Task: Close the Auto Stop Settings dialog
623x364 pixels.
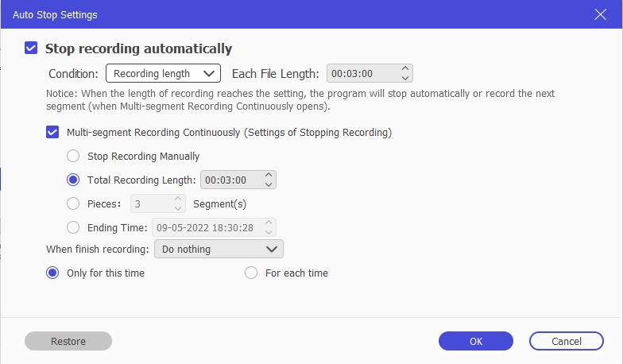Action: pyautogui.click(x=601, y=14)
